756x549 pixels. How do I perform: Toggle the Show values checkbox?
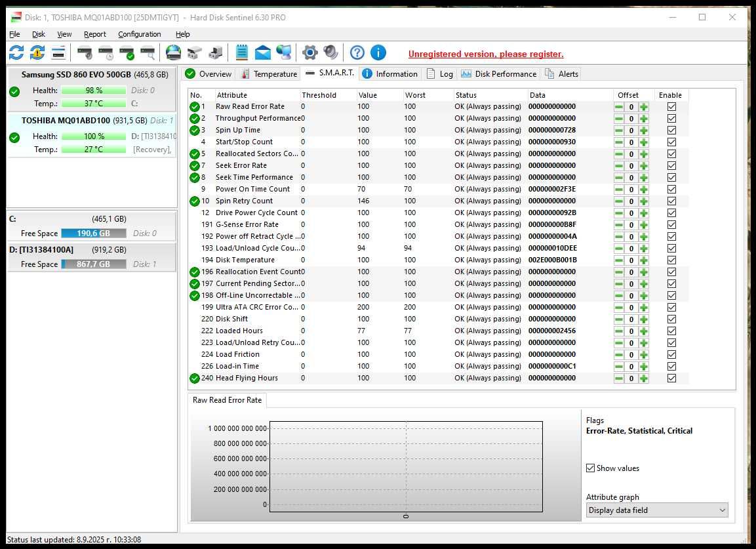(x=590, y=468)
